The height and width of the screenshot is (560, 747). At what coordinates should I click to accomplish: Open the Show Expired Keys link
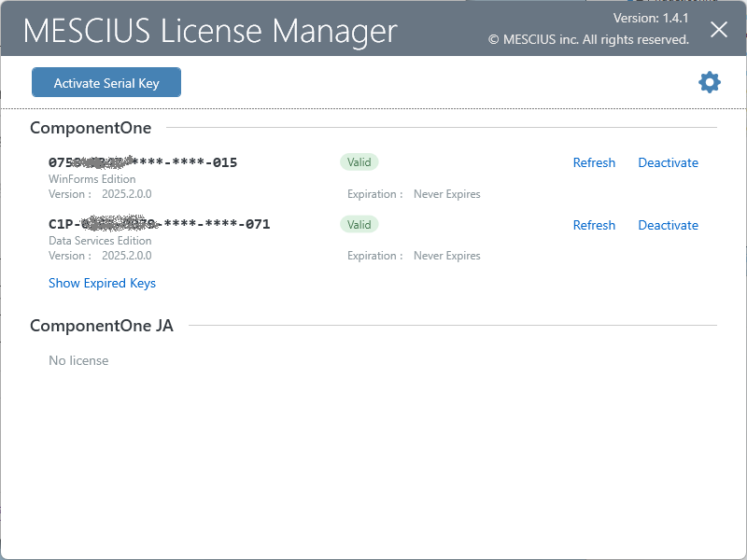102,284
